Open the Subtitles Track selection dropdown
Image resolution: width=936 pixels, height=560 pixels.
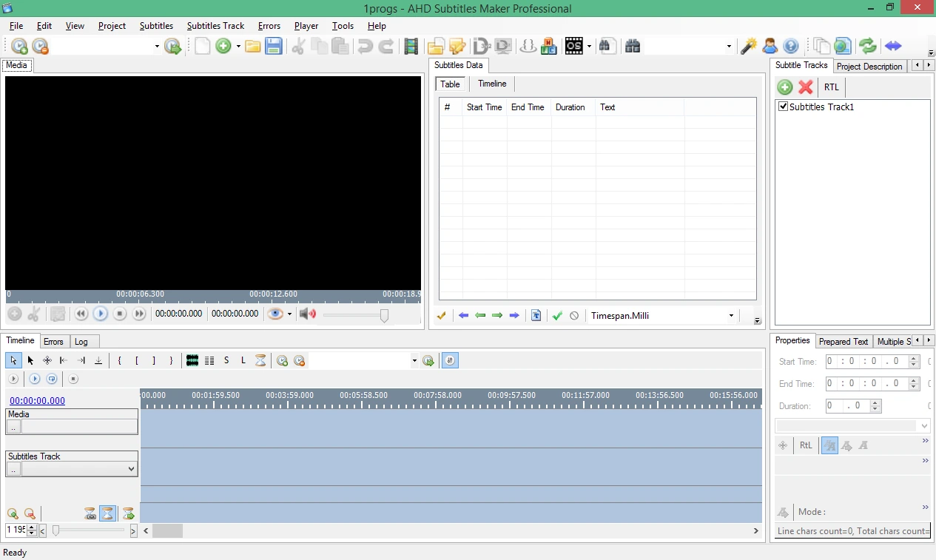[132, 469]
